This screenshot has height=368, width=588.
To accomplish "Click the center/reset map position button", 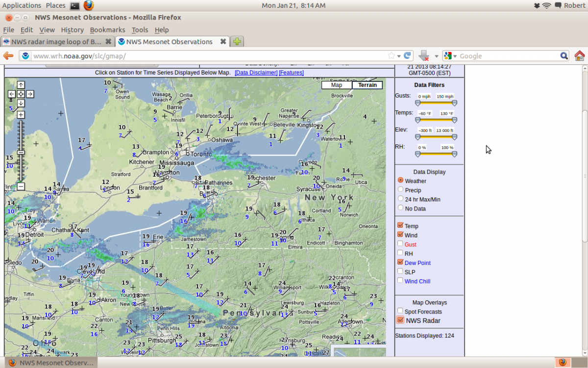I will click(21, 94).
